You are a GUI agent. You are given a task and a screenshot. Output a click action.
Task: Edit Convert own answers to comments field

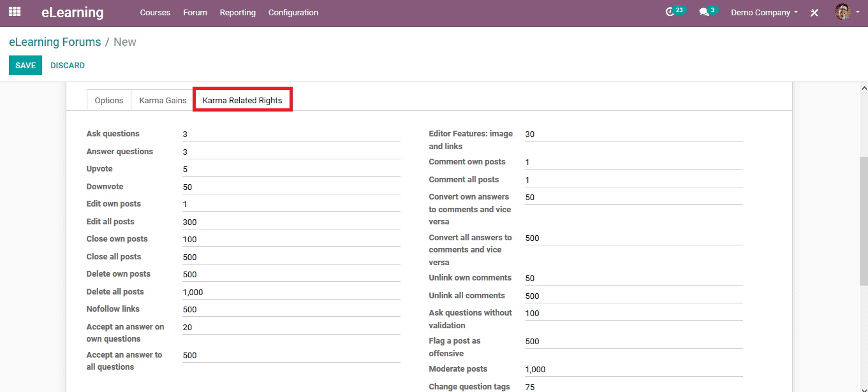(x=634, y=197)
